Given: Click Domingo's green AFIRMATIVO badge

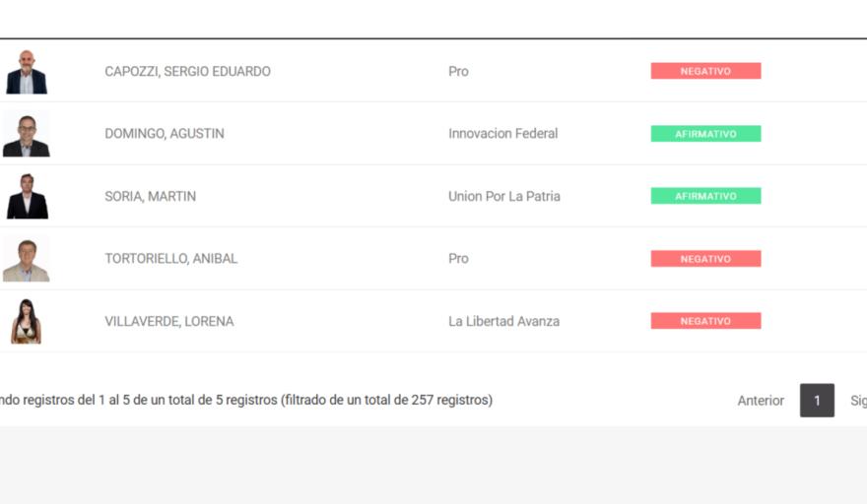Looking at the screenshot, I should pyautogui.click(x=705, y=134).
